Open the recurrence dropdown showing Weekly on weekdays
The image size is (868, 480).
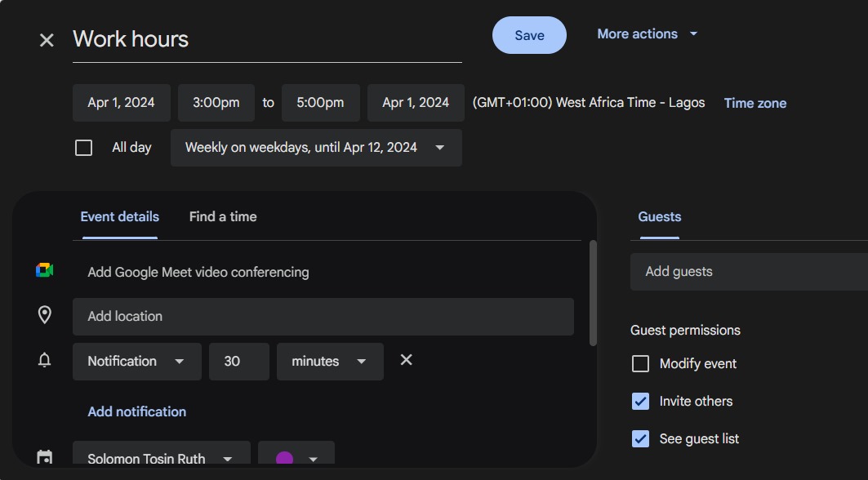click(x=316, y=148)
